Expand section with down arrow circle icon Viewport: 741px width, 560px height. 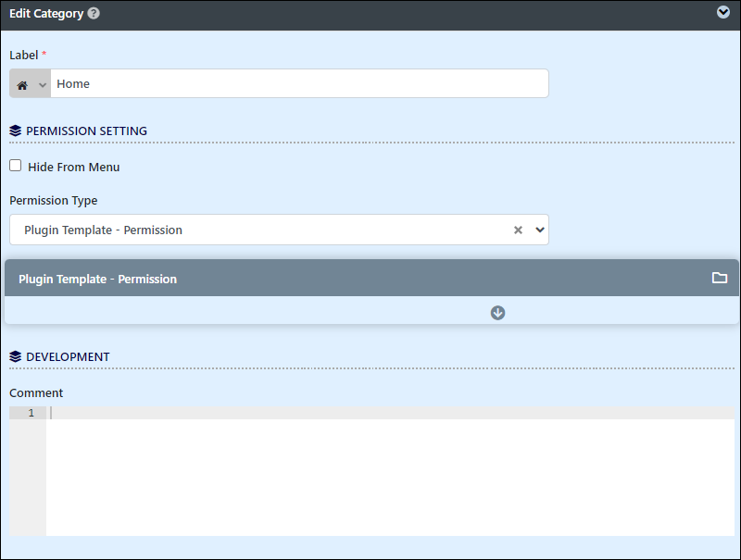pos(497,313)
